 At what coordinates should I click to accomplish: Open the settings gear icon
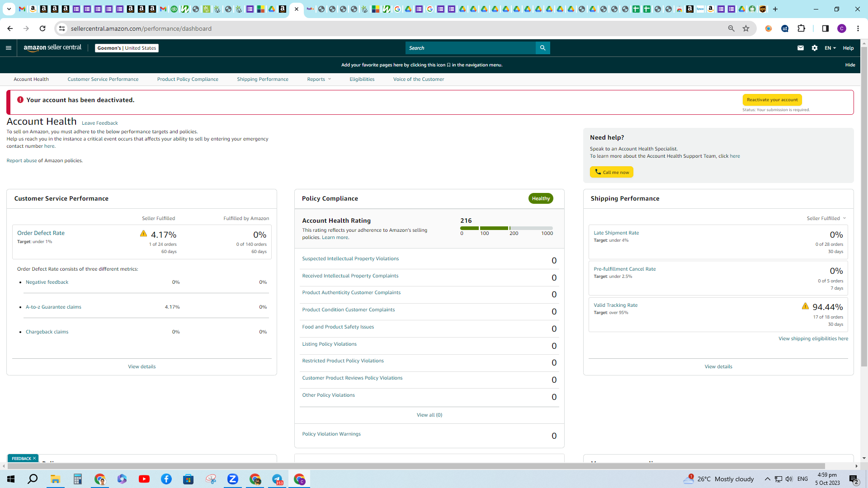pos(815,48)
